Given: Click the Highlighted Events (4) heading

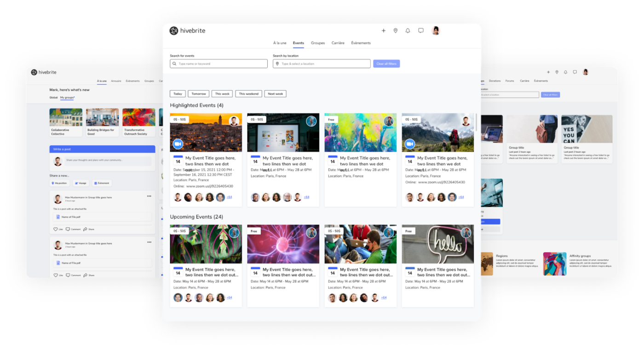Looking at the screenshot, I should pos(196,105).
